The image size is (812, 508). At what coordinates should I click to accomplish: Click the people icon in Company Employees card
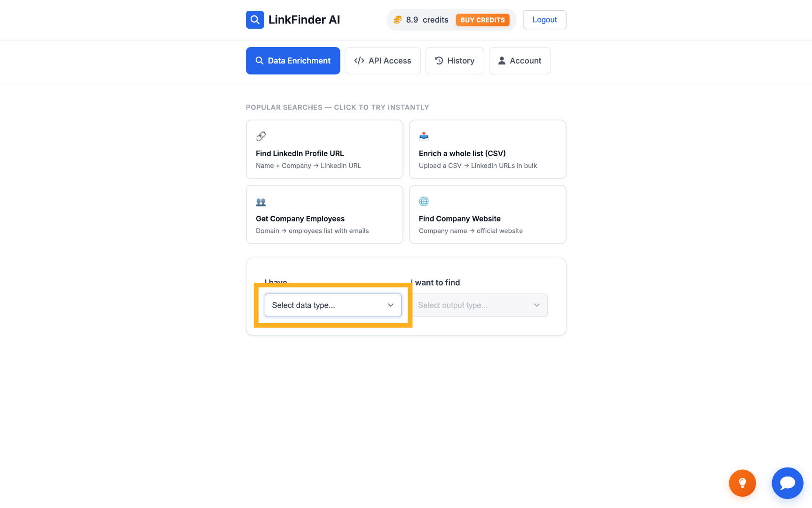261,202
